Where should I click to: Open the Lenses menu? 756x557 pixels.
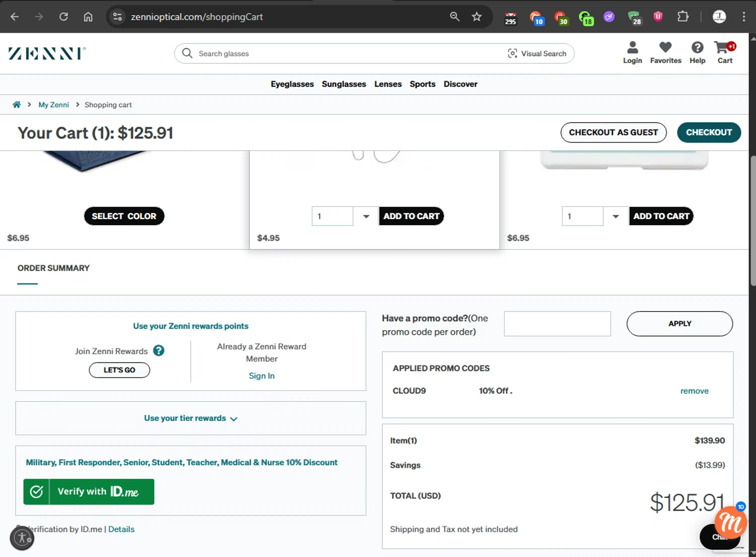click(388, 84)
